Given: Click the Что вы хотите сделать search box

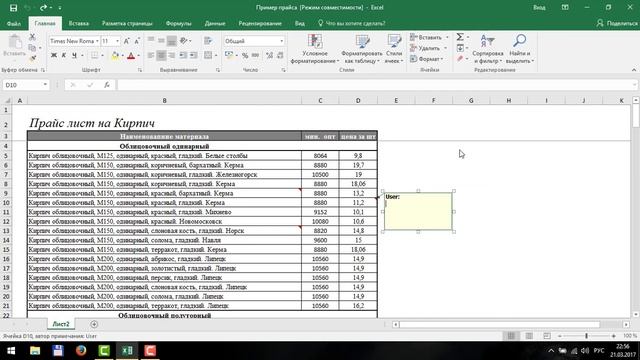Looking at the screenshot, I should [352, 24].
